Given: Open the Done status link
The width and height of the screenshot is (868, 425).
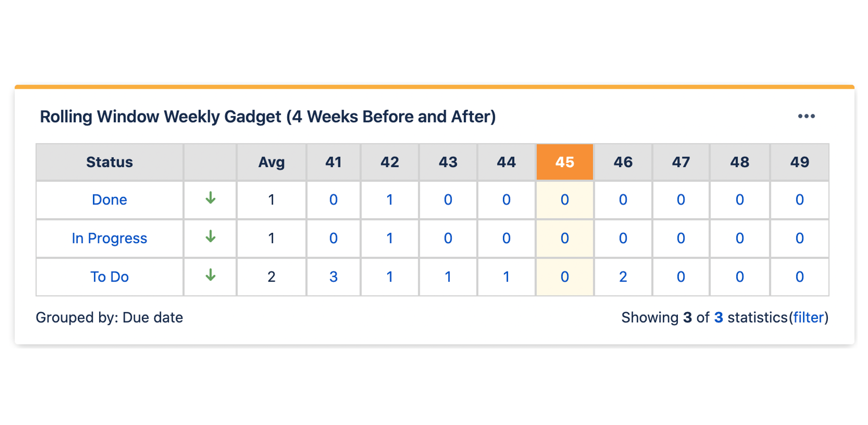Looking at the screenshot, I should coord(109,200).
